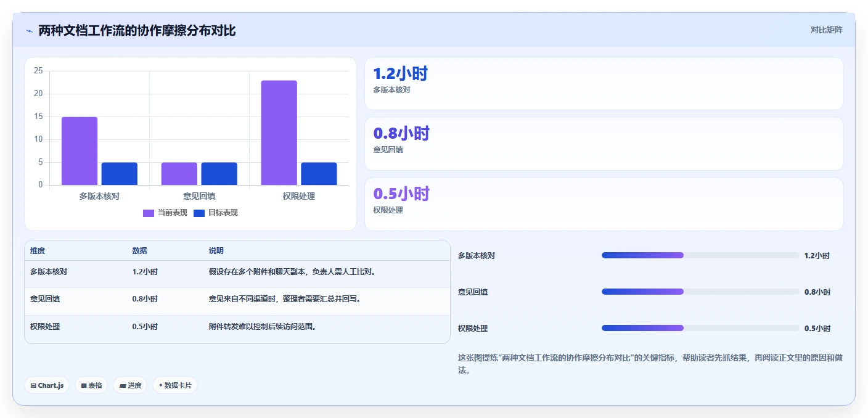Image resolution: width=868 pixels, height=418 pixels.
Task: Click the 0.8小时 value beside the progress bar
Action: 817,292
